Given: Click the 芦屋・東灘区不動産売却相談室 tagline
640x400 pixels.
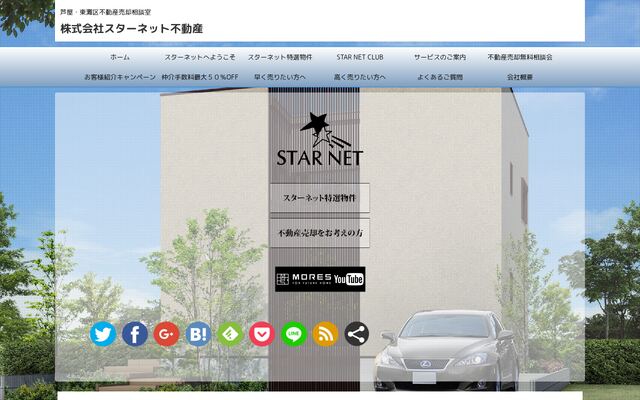Looking at the screenshot, I should coord(105,12).
